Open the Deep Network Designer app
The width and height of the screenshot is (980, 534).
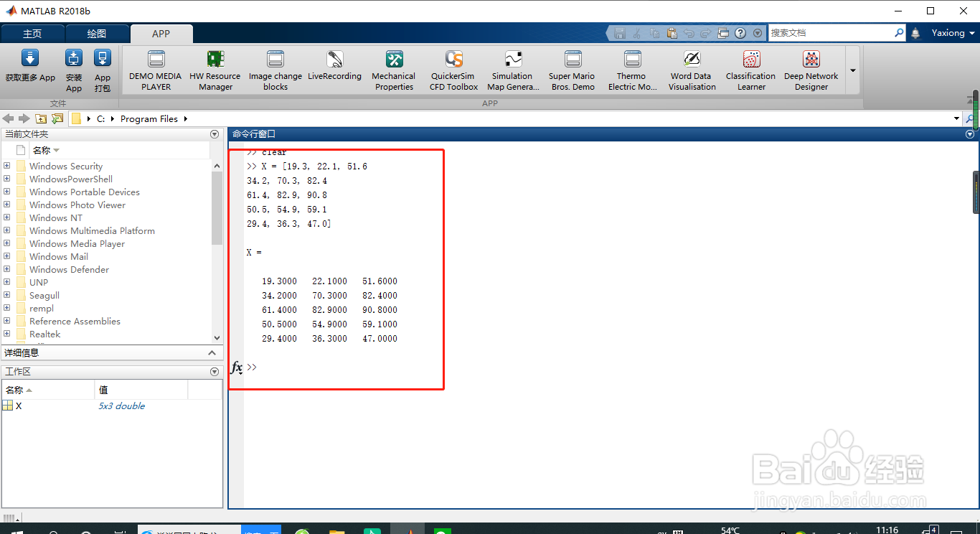(x=811, y=70)
